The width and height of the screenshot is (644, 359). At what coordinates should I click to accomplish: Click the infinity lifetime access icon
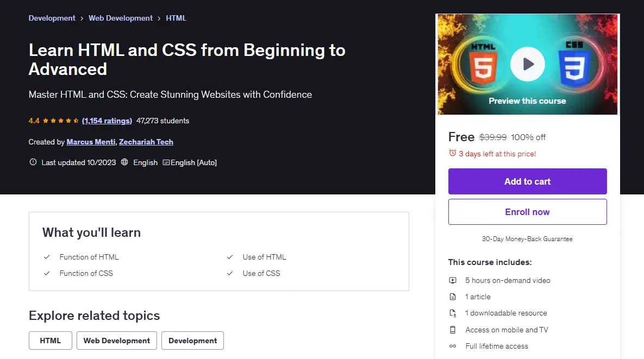point(453,346)
